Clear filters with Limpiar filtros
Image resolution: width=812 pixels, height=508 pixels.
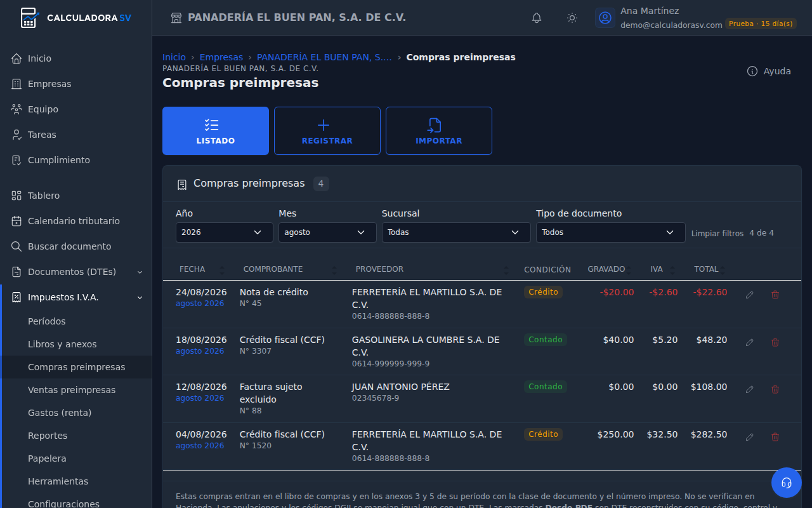[x=717, y=234]
